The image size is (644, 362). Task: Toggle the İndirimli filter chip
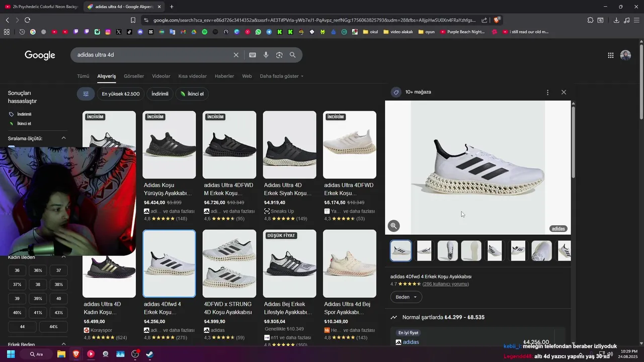pyautogui.click(x=160, y=94)
